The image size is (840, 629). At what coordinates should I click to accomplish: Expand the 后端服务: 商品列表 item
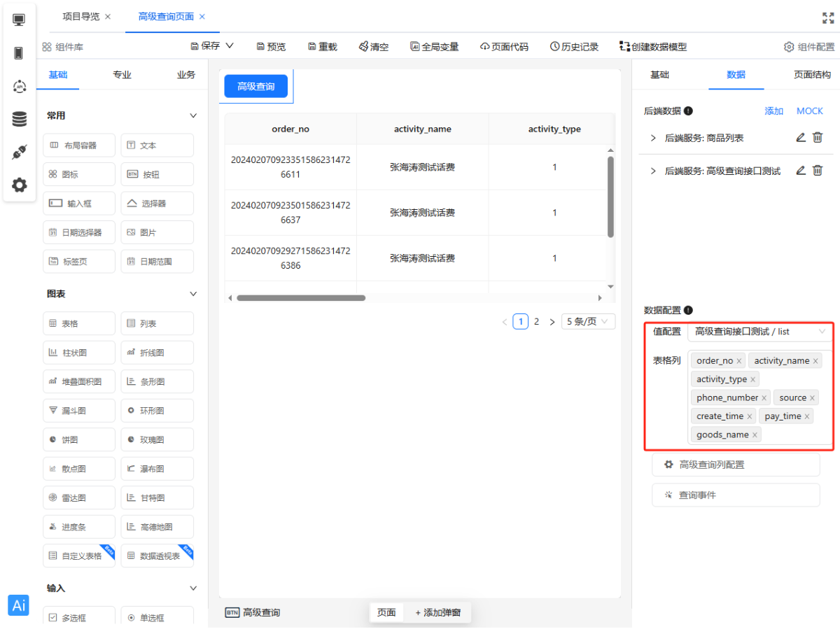pyautogui.click(x=653, y=139)
